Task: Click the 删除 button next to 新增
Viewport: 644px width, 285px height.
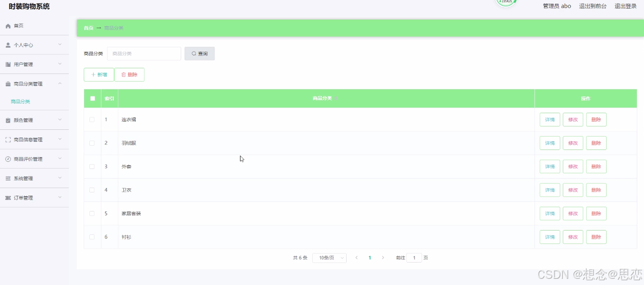Action: tap(129, 74)
